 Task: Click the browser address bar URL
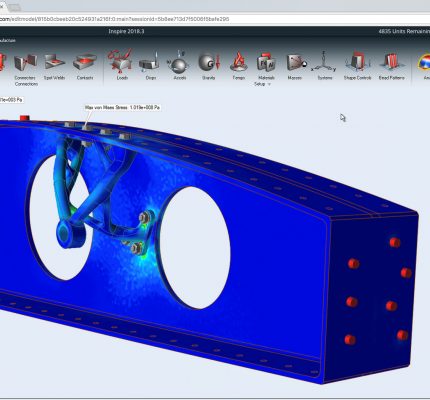click(115, 19)
